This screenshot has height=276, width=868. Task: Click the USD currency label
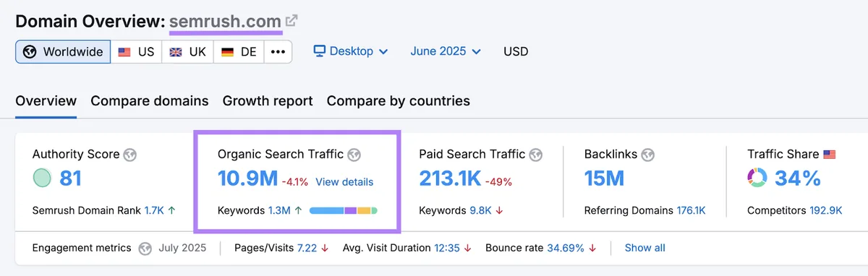[x=516, y=51]
